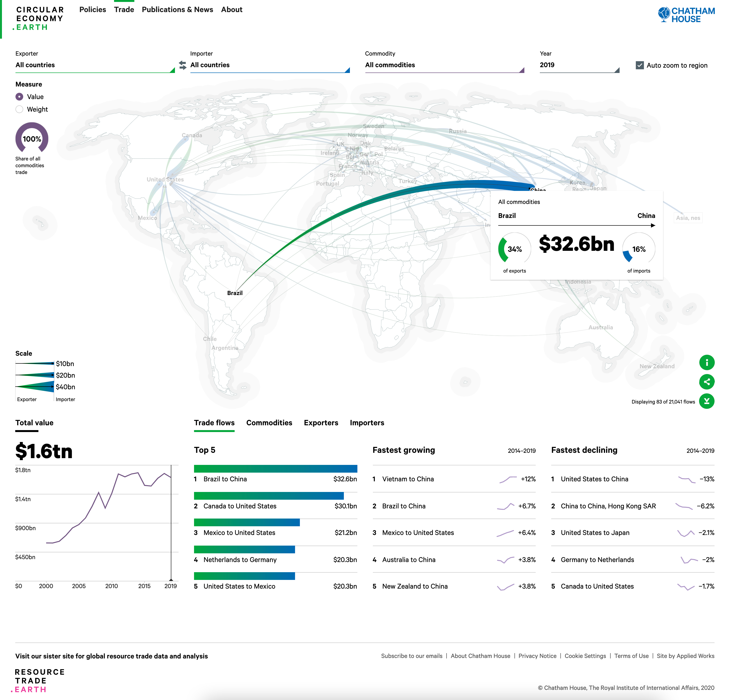This screenshot has height=700, width=730.
Task: Open the Policies menu item
Action: coord(92,10)
